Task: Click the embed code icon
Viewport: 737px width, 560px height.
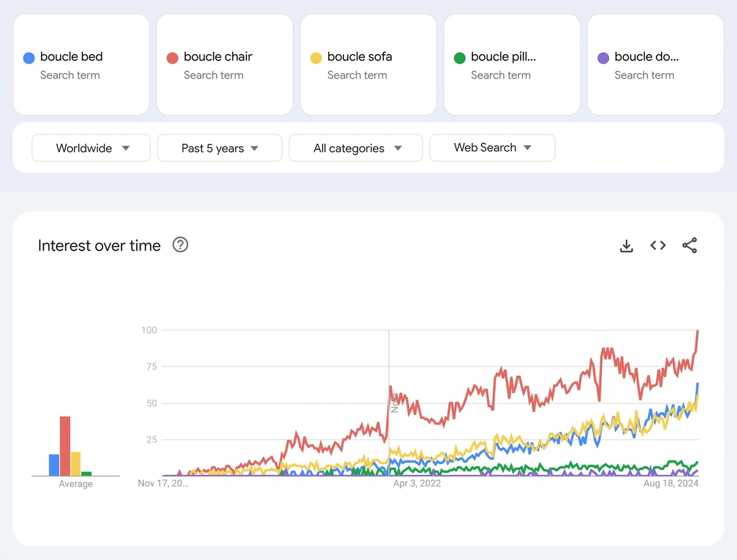Action: [658, 246]
